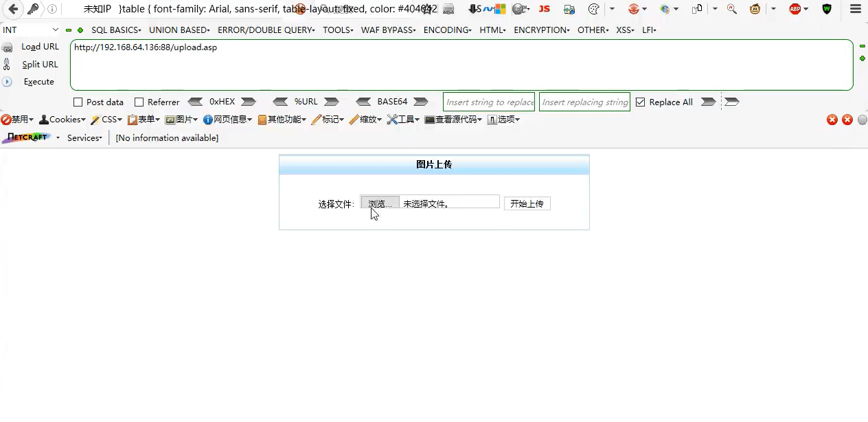
Task: Click the 浏览... file browse button
Action: [x=380, y=203]
